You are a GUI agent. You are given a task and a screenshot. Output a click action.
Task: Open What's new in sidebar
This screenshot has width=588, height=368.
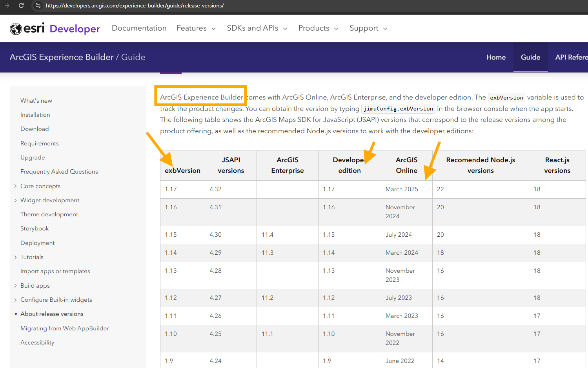pos(36,101)
